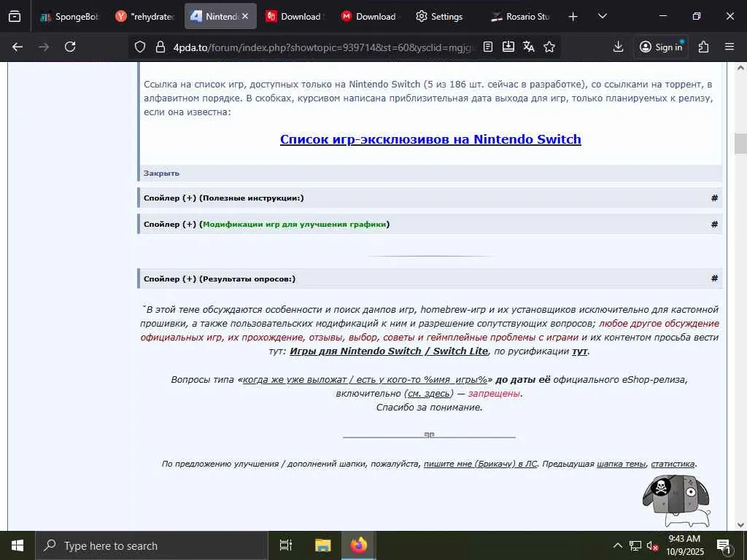Open the tracking protection shield icon
Viewport: 747px width, 560px height.
tap(139, 47)
